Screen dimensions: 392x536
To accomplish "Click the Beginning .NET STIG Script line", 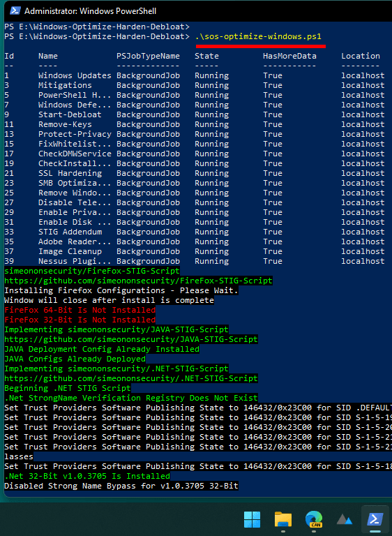I will [68, 388].
